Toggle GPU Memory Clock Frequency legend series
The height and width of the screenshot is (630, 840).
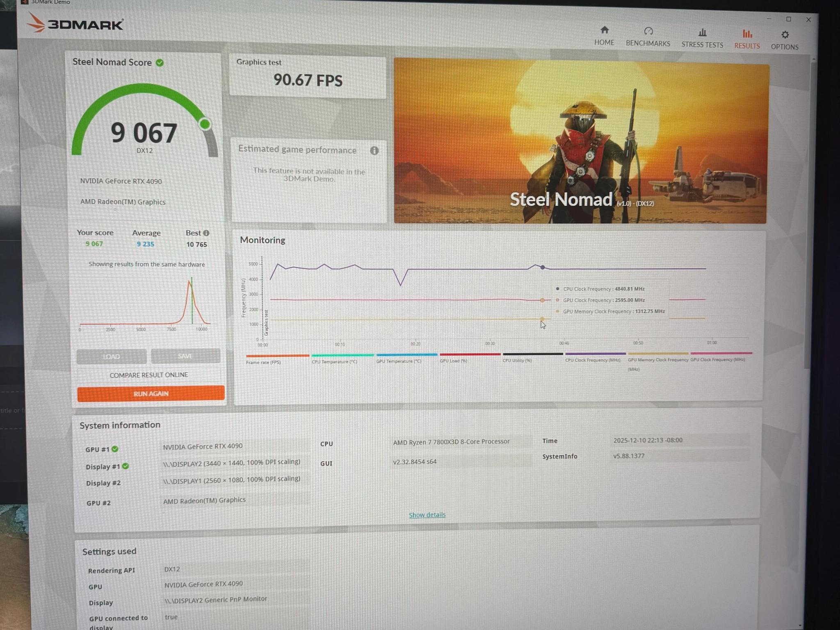[658, 361]
